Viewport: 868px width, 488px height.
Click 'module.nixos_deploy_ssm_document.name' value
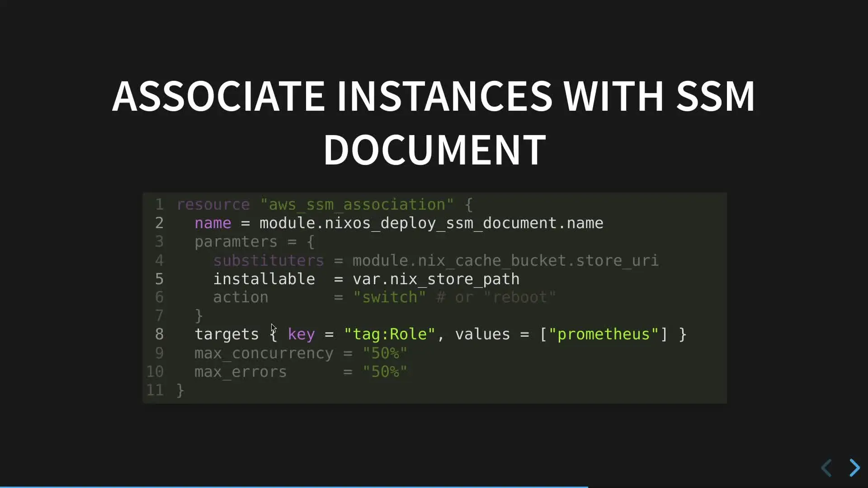431,223
